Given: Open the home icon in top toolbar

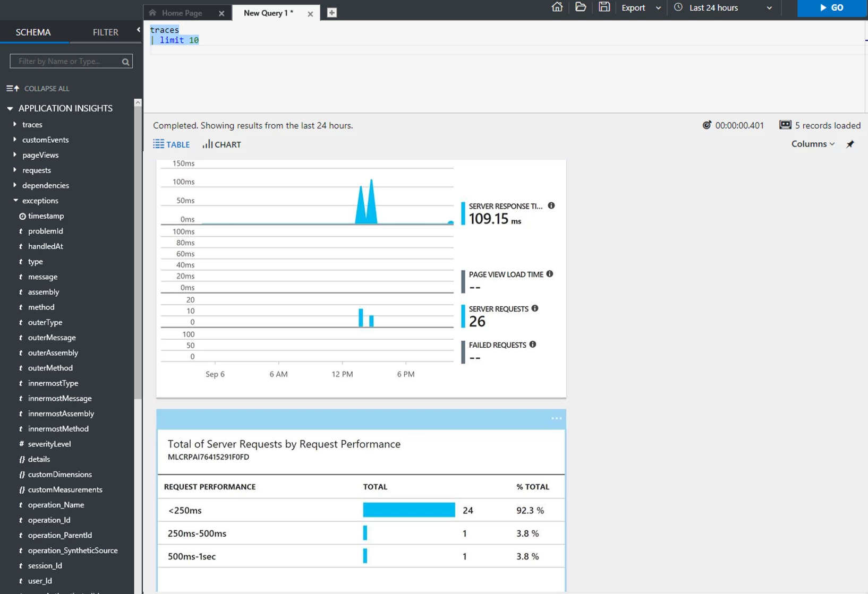Looking at the screenshot, I should click(x=557, y=7).
